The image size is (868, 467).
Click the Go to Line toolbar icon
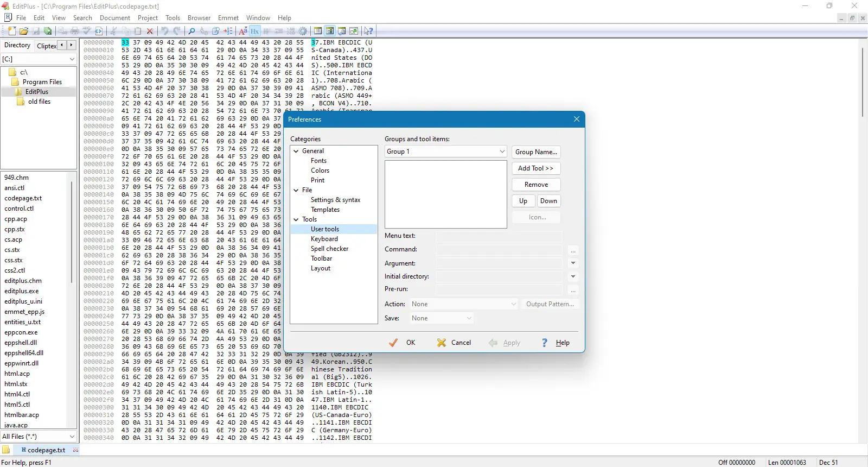tap(228, 31)
